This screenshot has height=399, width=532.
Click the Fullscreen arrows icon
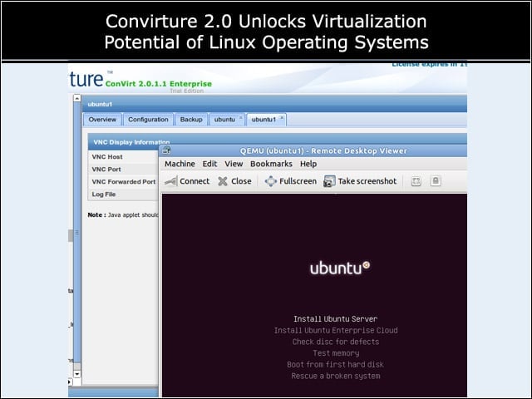[270, 181]
